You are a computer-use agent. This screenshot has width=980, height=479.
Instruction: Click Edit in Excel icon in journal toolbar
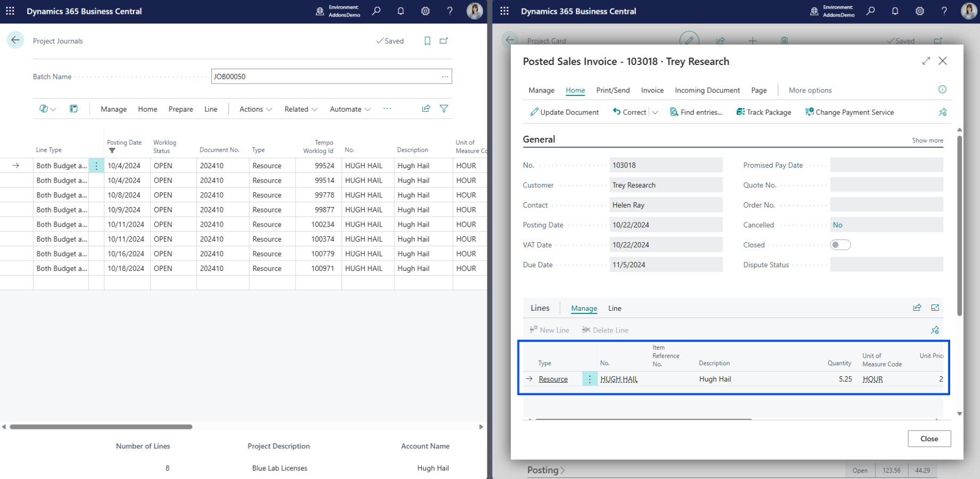[73, 109]
